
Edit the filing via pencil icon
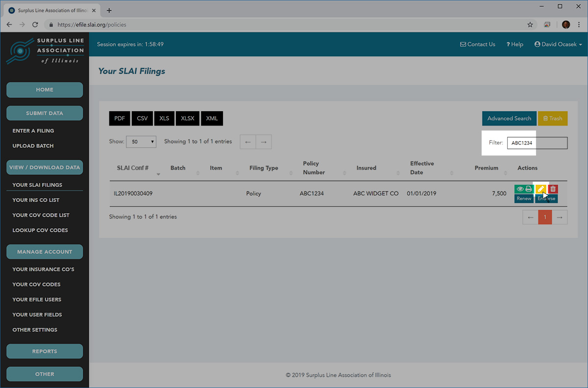541,189
